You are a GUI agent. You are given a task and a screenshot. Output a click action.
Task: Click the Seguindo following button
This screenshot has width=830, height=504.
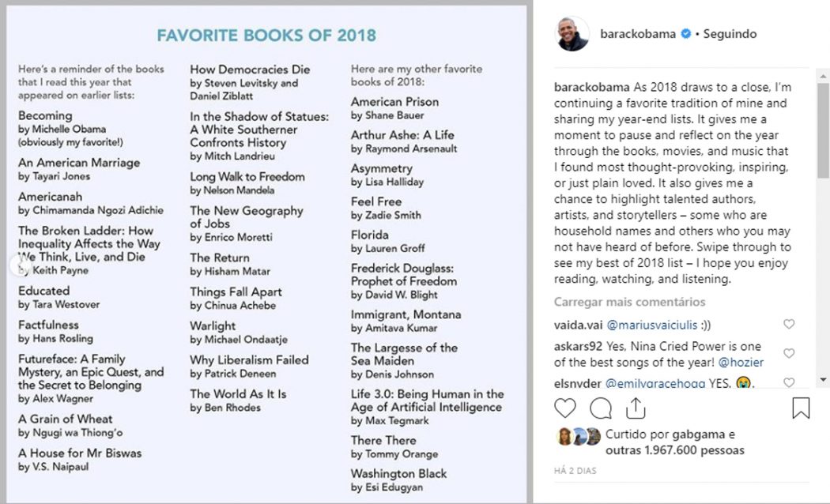pos(730,34)
